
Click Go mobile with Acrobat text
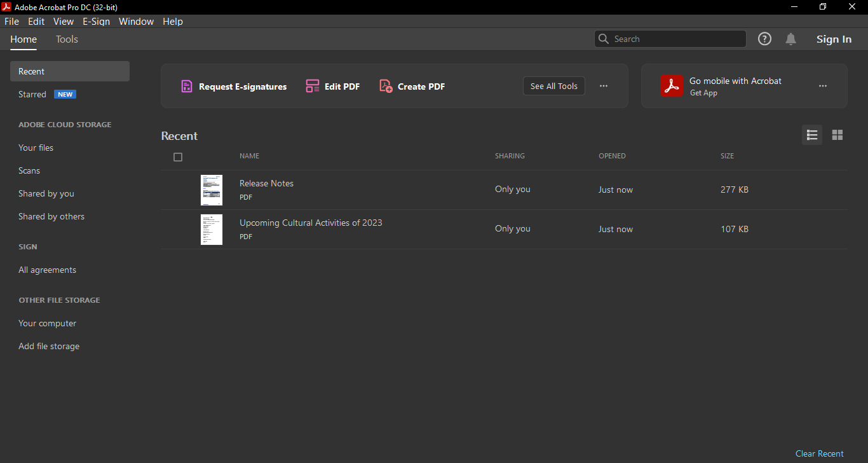735,81
